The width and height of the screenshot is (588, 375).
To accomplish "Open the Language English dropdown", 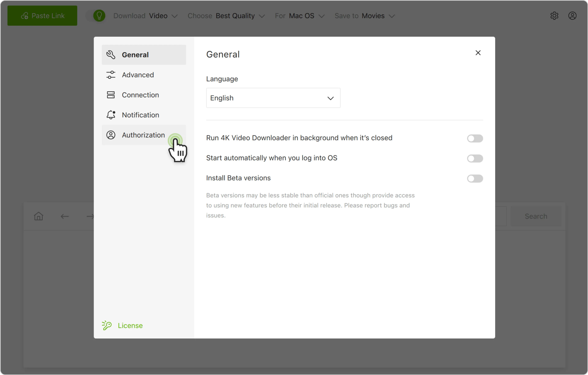I will coord(273,98).
